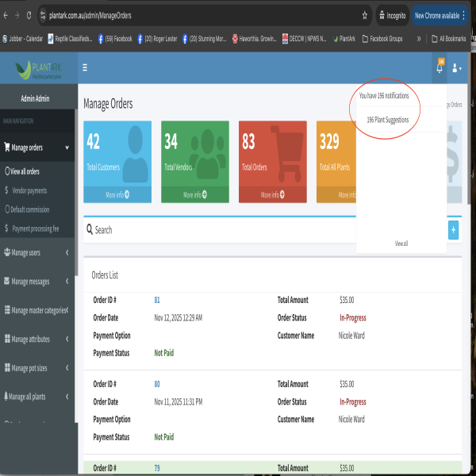This screenshot has width=476, height=476.
Task: Open the Vendor payments menu item
Action: 29,190
